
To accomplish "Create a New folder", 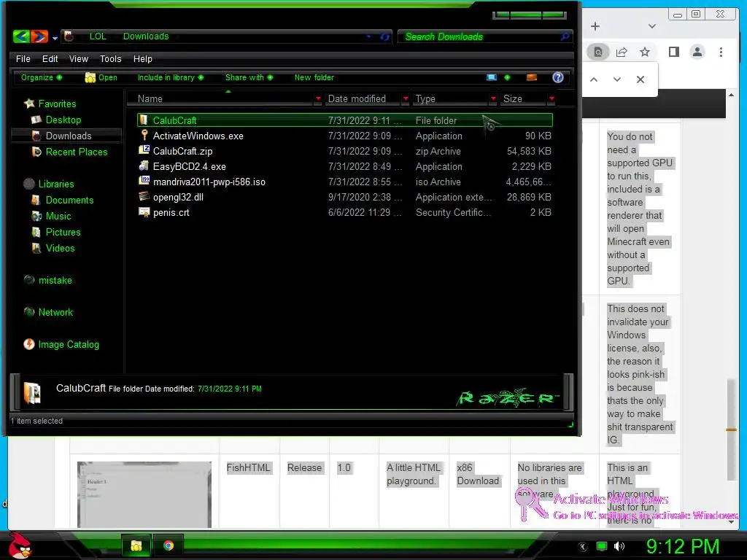I will pyautogui.click(x=314, y=77).
